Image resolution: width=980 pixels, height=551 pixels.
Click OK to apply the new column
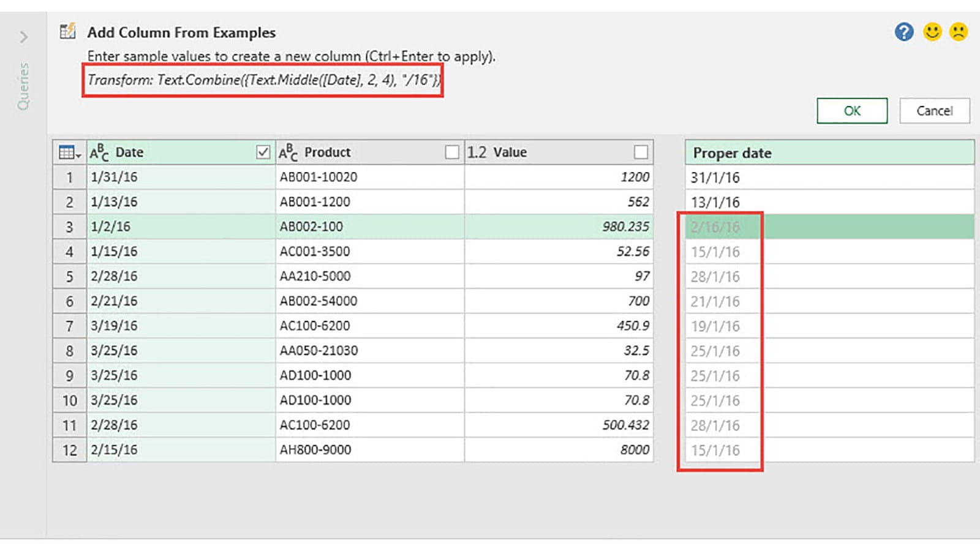coord(851,111)
